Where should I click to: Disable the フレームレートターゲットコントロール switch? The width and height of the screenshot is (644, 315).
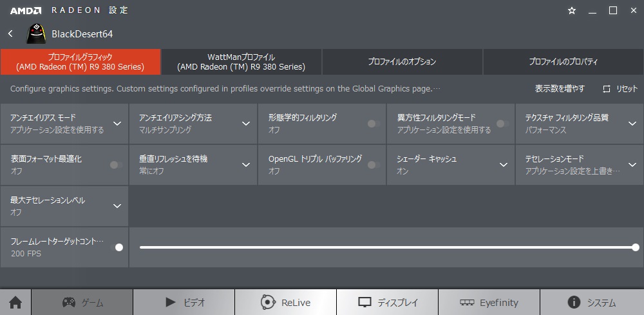tap(117, 247)
